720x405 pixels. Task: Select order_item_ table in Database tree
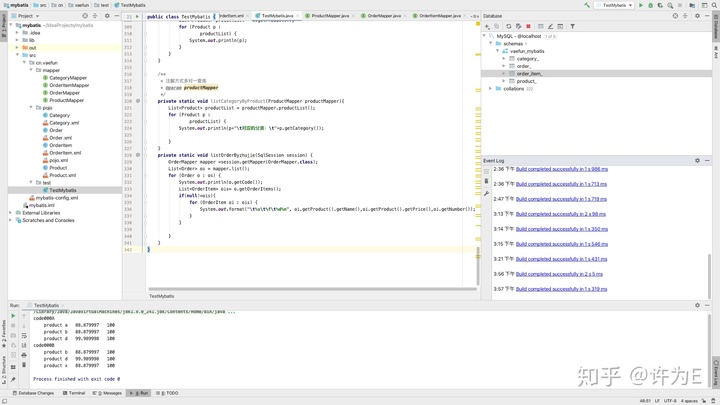click(529, 73)
